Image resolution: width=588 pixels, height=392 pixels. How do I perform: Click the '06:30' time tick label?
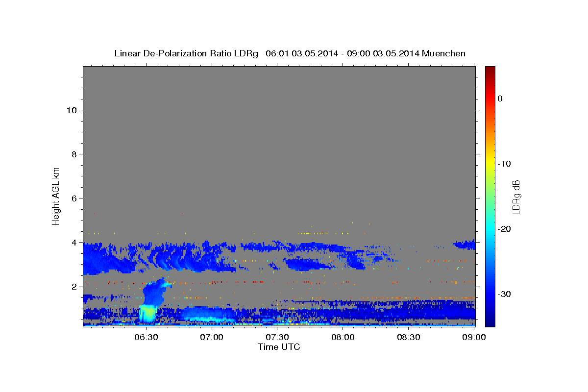146,337
